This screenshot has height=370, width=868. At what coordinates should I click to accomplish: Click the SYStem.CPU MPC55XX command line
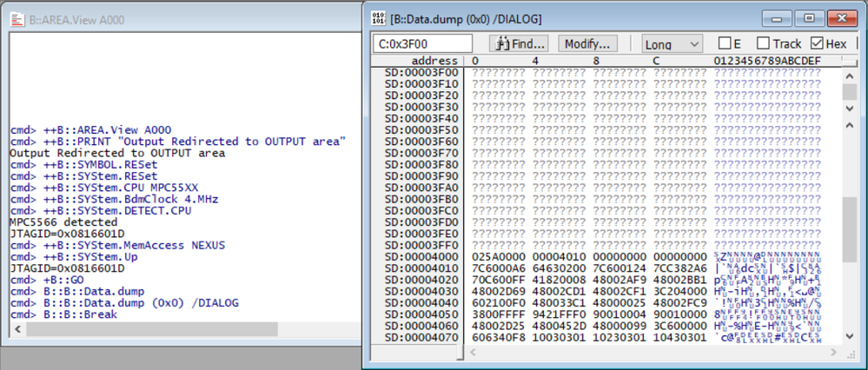104,188
